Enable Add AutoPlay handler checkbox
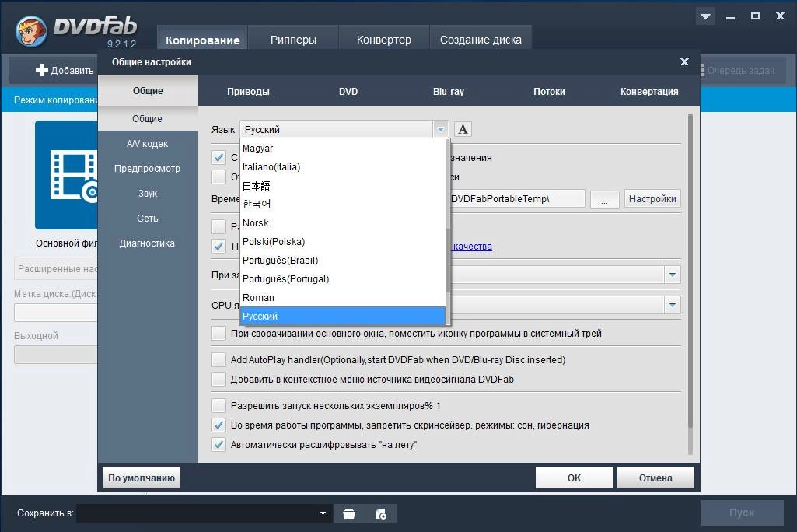 pyautogui.click(x=218, y=359)
